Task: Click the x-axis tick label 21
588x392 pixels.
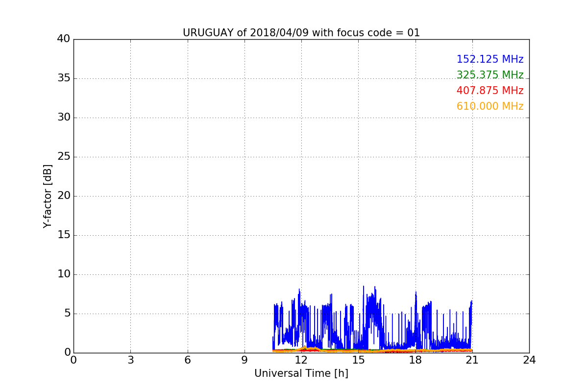Action: [472, 360]
